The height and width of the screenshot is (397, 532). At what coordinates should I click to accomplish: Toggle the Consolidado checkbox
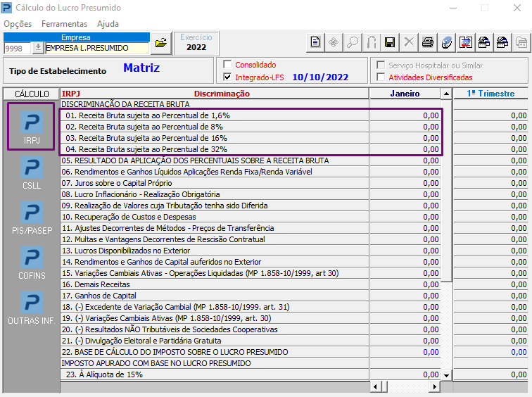click(227, 65)
